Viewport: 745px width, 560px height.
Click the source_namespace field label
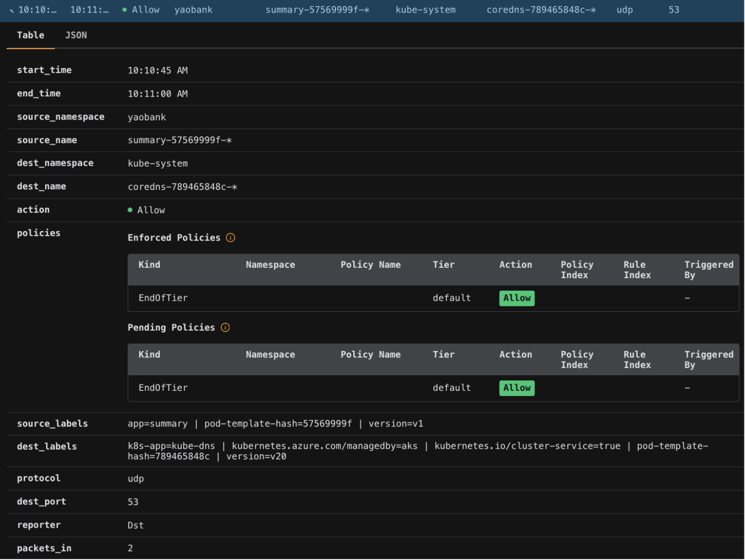coord(61,116)
